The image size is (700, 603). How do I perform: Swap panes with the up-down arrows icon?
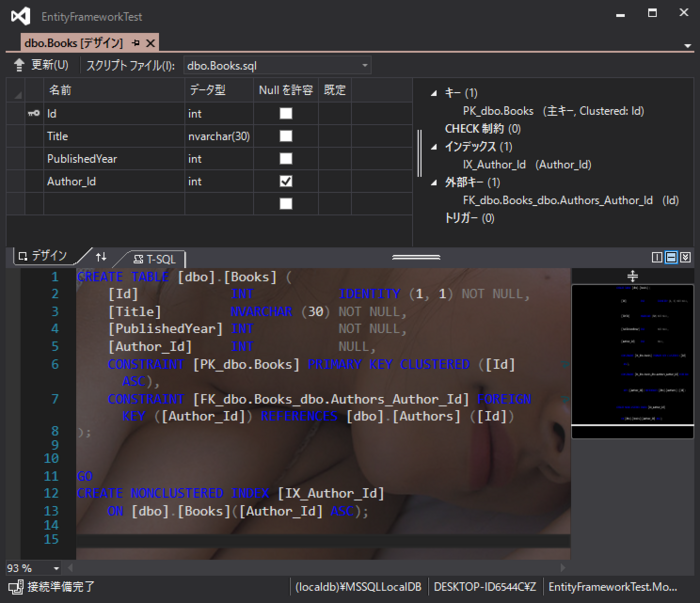(101, 257)
